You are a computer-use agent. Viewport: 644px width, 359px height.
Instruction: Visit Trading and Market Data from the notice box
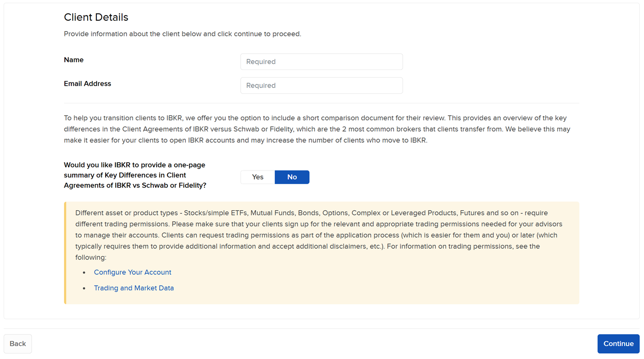click(134, 288)
